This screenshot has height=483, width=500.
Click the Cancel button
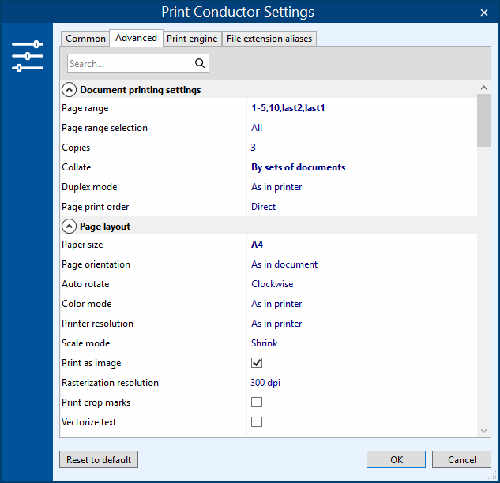(462, 460)
